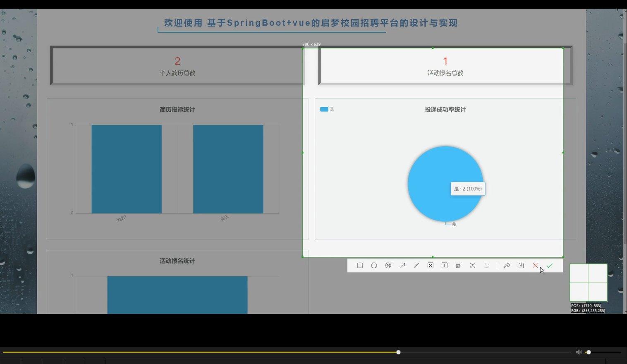Click the video playback progress bar
627x364 pixels.
point(286,352)
